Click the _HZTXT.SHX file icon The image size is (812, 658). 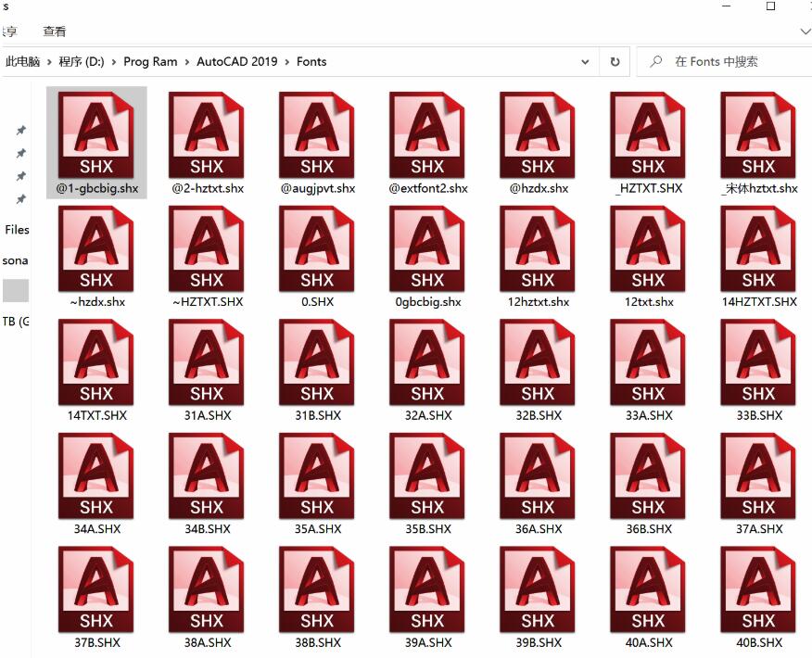(x=647, y=135)
